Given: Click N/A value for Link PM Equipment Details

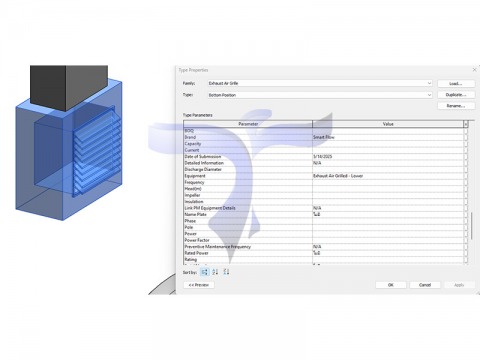Looking at the screenshot, I should tap(317, 208).
